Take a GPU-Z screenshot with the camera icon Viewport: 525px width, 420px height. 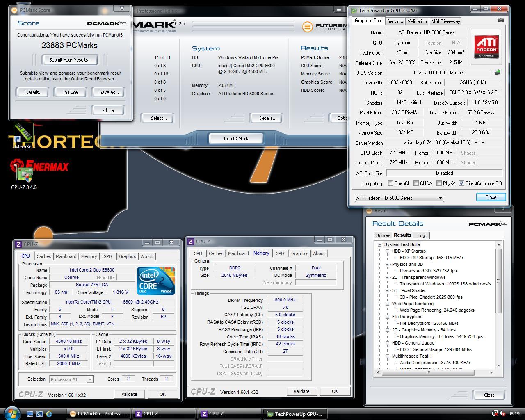[x=501, y=21]
